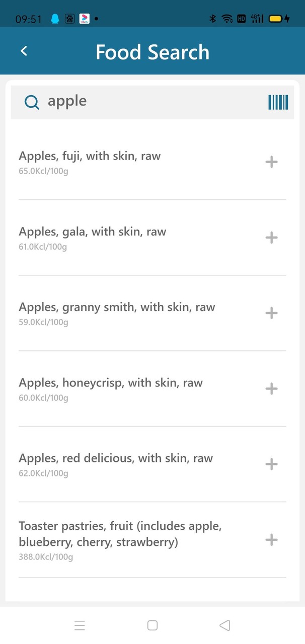Add Toaster pastries with plus button
This screenshot has width=305, height=644.
[x=271, y=539]
